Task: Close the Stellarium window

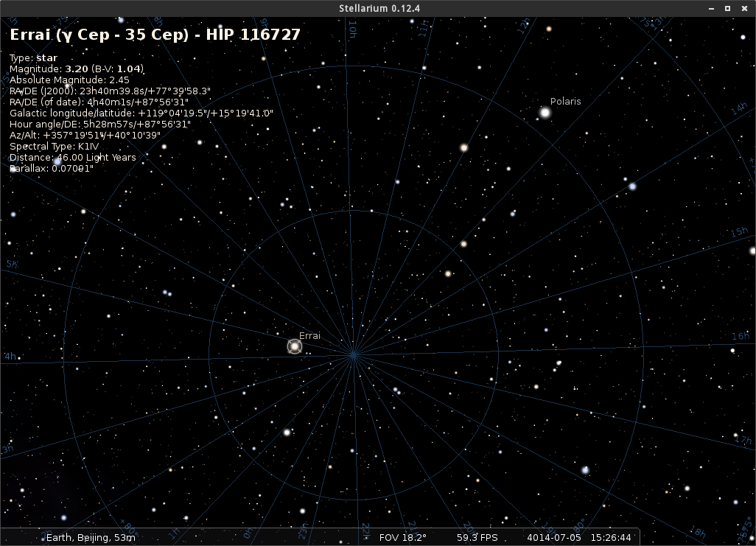Action: pyautogui.click(x=744, y=8)
